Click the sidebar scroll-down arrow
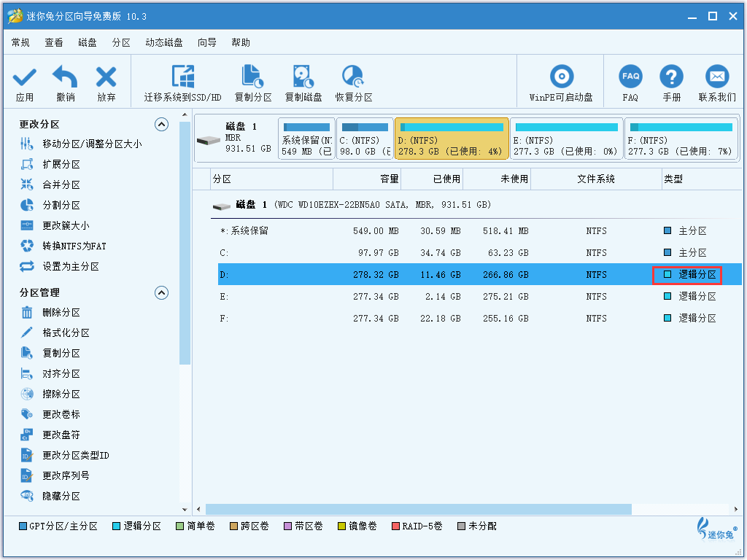This screenshot has width=747, height=560. coord(185,510)
